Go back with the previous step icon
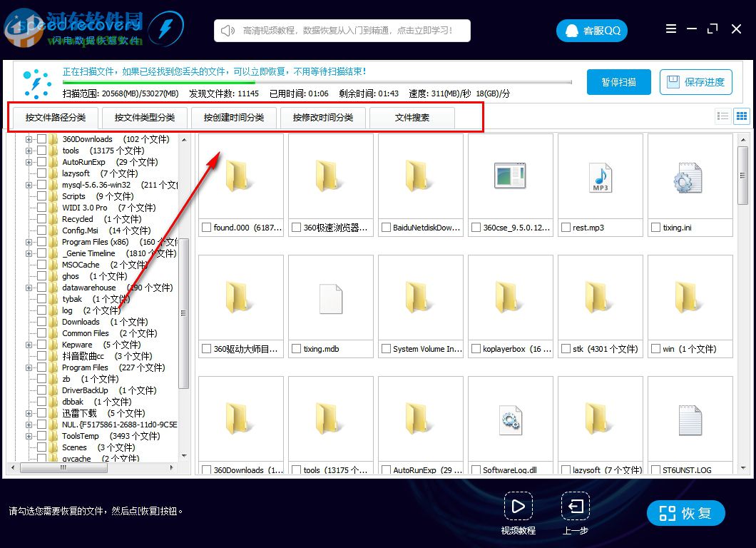Image resolution: width=756 pixels, height=548 pixels. pos(575,506)
